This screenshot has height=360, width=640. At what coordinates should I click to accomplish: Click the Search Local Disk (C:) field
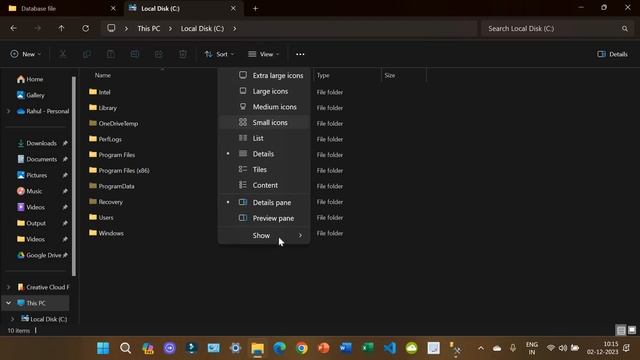tap(558, 29)
